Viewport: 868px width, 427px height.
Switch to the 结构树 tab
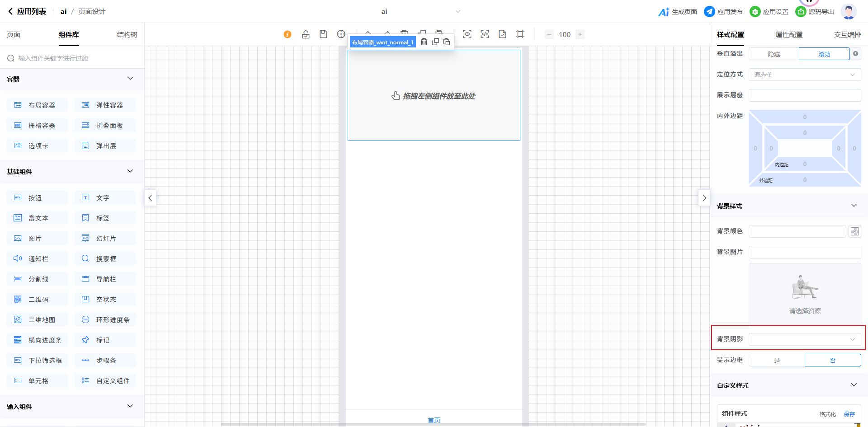(127, 35)
